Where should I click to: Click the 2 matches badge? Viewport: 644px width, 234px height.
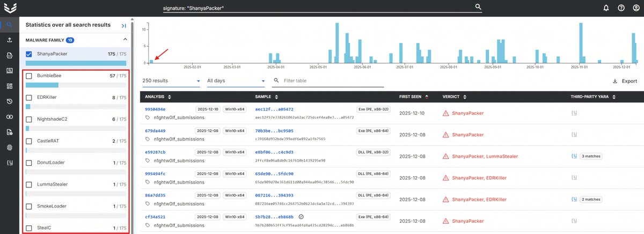pyautogui.click(x=591, y=199)
